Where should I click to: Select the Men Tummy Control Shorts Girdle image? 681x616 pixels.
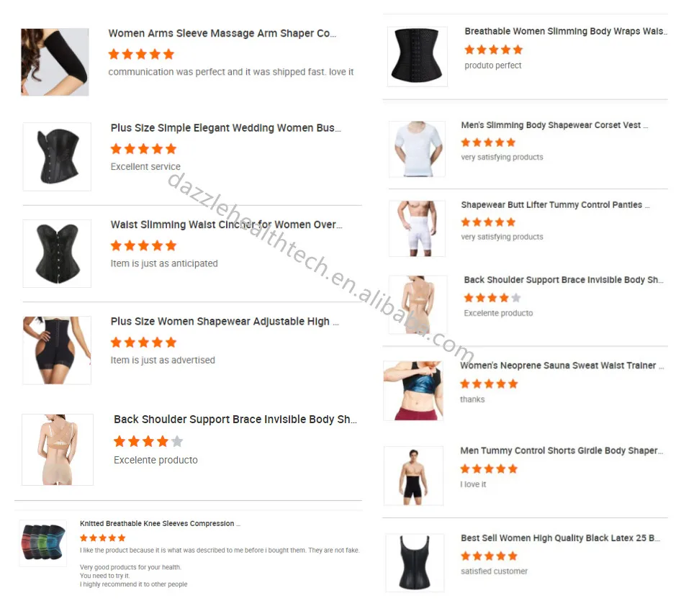pos(413,476)
